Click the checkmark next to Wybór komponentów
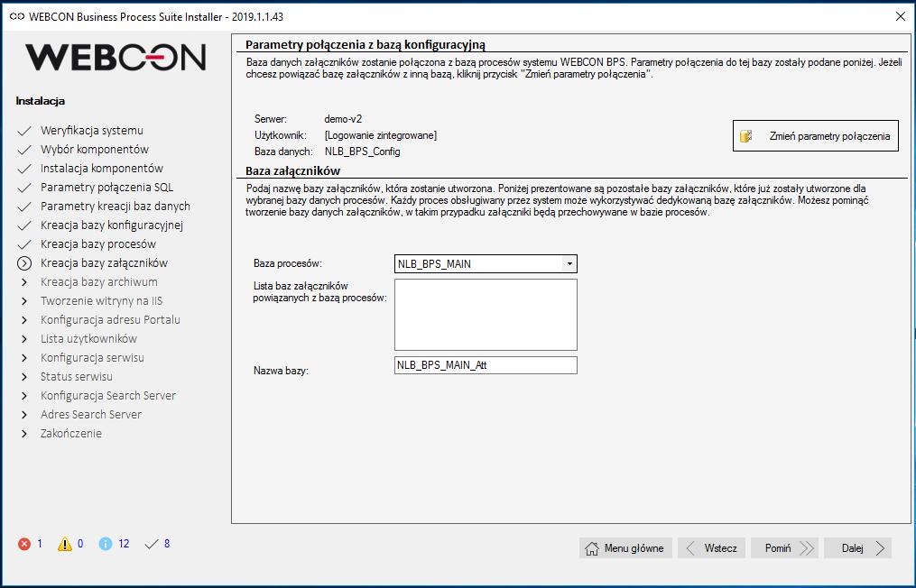 point(24,150)
